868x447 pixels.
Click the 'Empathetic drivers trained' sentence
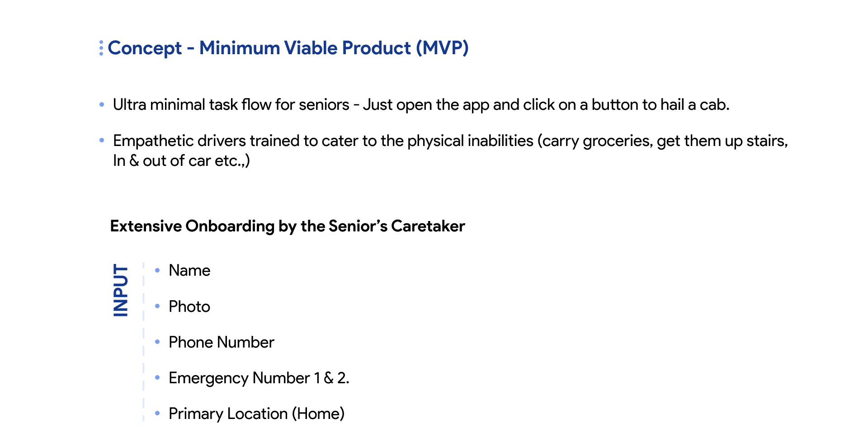[x=450, y=141]
